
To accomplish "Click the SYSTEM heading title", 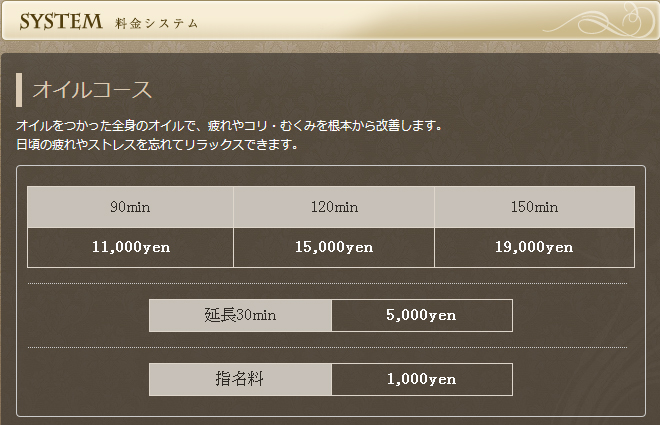I will point(61,21).
